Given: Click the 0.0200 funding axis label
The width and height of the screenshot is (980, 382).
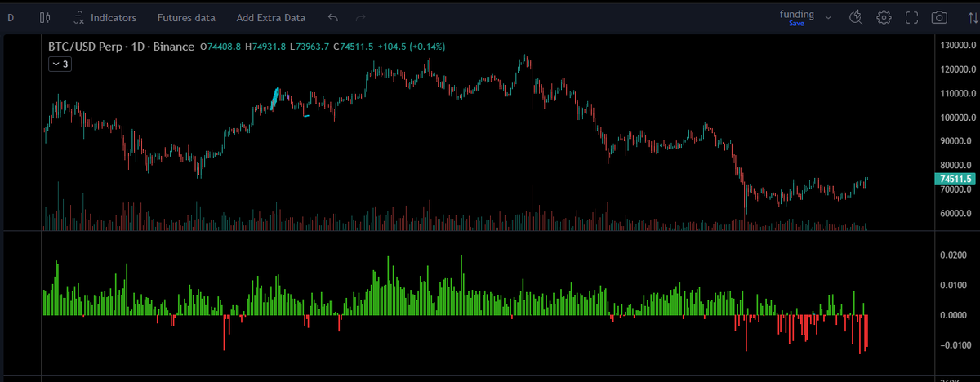Looking at the screenshot, I should (955, 255).
